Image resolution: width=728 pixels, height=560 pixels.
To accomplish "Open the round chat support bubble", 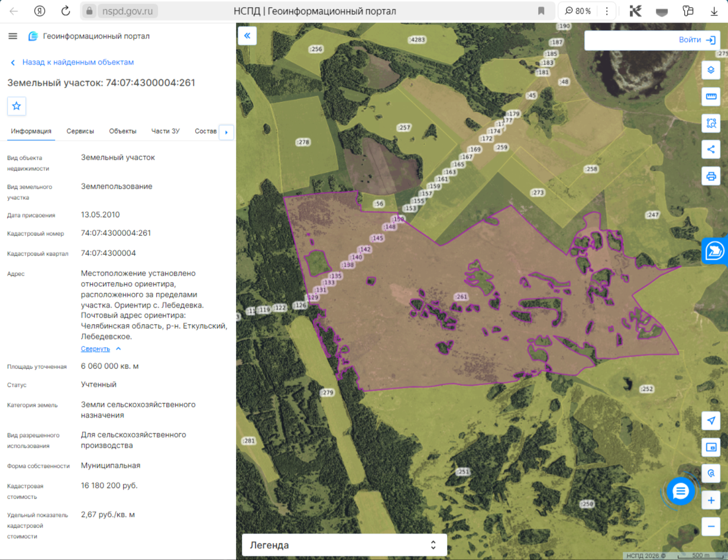I will click(x=681, y=491).
